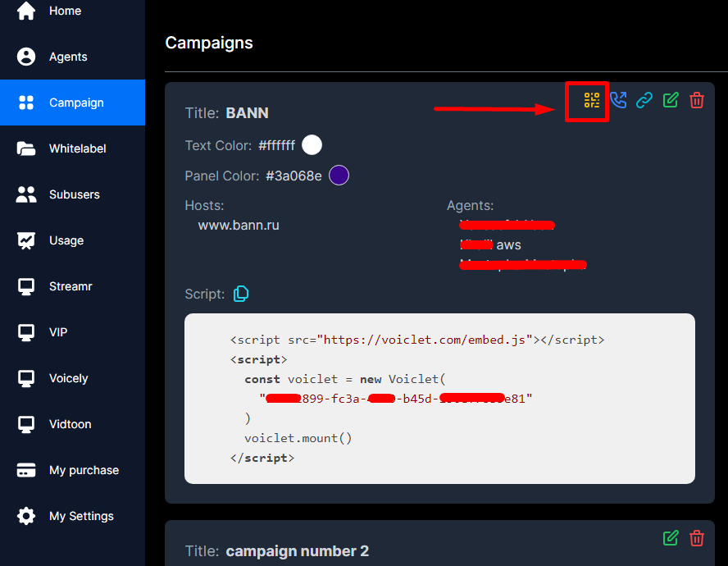This screenshot has width=728, height=566.
Task: Open Streamr from the sidebar
Action: tap(72, 287)
